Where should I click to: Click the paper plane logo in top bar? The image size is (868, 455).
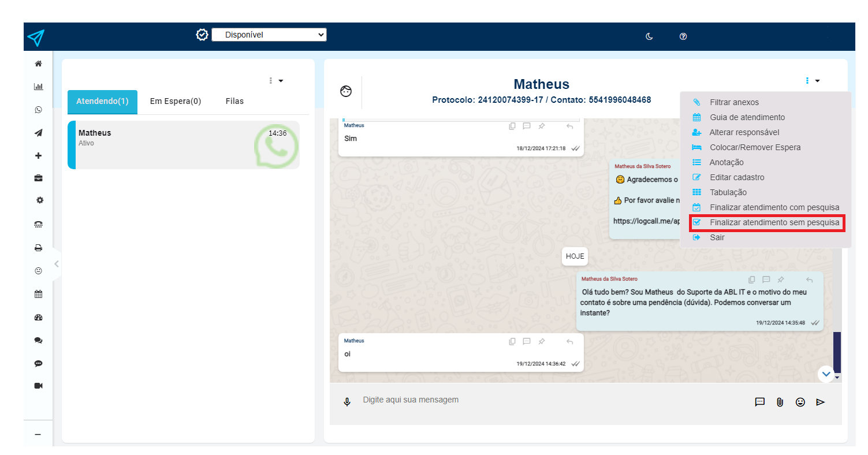36,38
